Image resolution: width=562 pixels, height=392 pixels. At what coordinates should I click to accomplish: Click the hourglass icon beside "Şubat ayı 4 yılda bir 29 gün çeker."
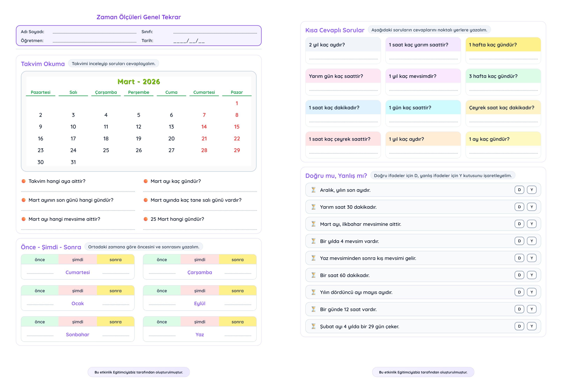[313, 326]
